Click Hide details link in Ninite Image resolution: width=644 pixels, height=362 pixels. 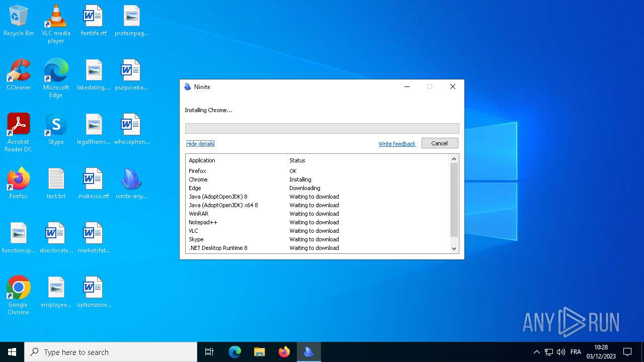click(x=200, y=144)
